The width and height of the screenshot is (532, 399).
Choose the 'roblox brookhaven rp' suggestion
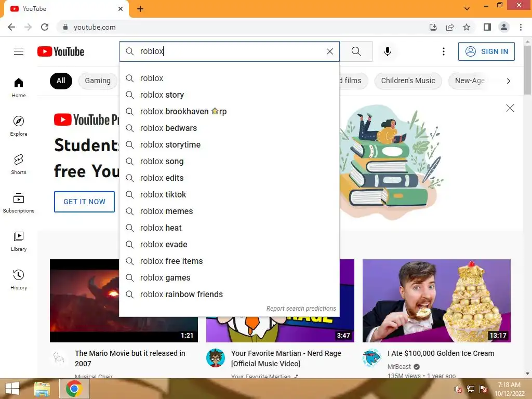tap(229, 112)
